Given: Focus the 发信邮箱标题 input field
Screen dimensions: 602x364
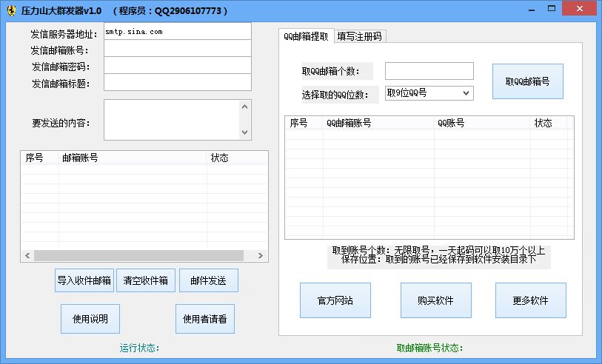Looking at the screenshot, I should [x=178, y=82].
